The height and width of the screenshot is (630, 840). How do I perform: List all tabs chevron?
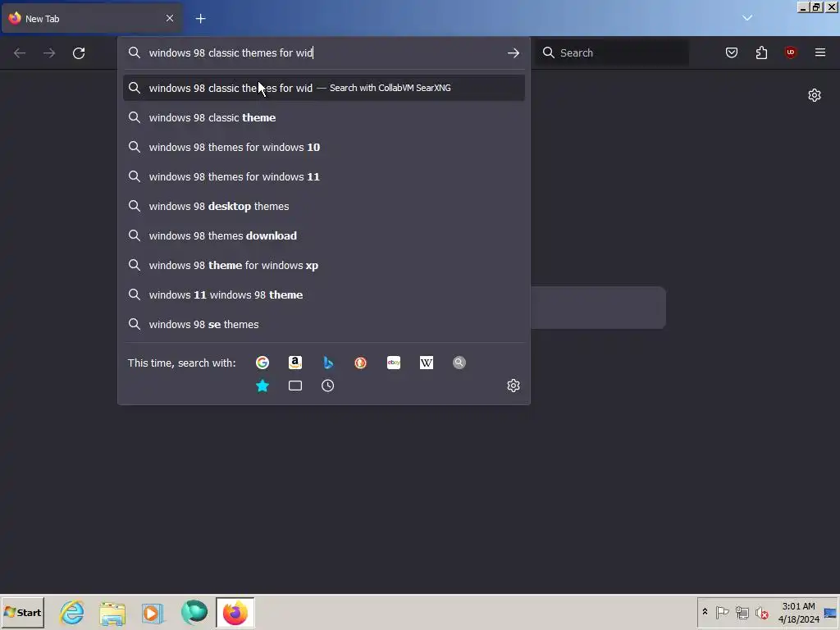click(747, 18)
